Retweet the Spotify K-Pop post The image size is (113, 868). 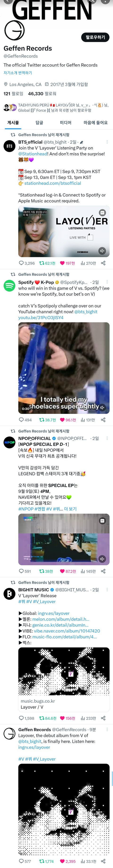point(47,420)
